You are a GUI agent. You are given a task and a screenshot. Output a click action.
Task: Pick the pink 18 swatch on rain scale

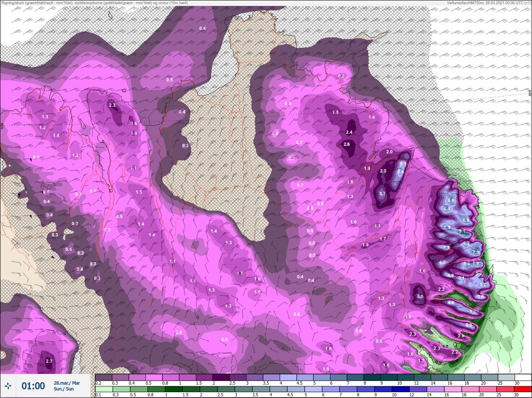pos(471,389)
